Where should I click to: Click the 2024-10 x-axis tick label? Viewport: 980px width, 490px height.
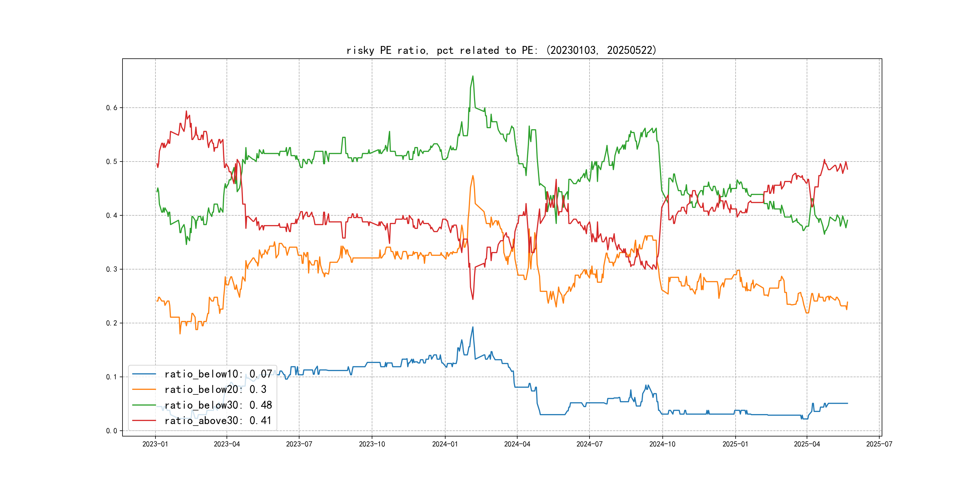(662, 444)
